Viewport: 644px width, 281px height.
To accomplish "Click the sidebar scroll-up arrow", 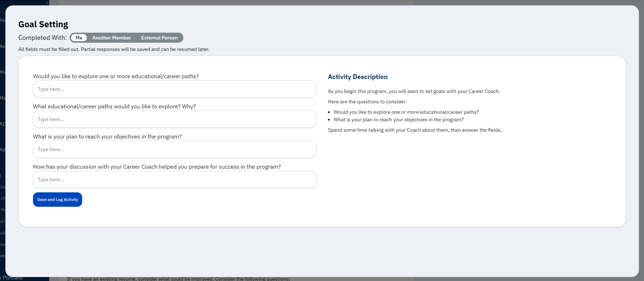I will 47,2.
